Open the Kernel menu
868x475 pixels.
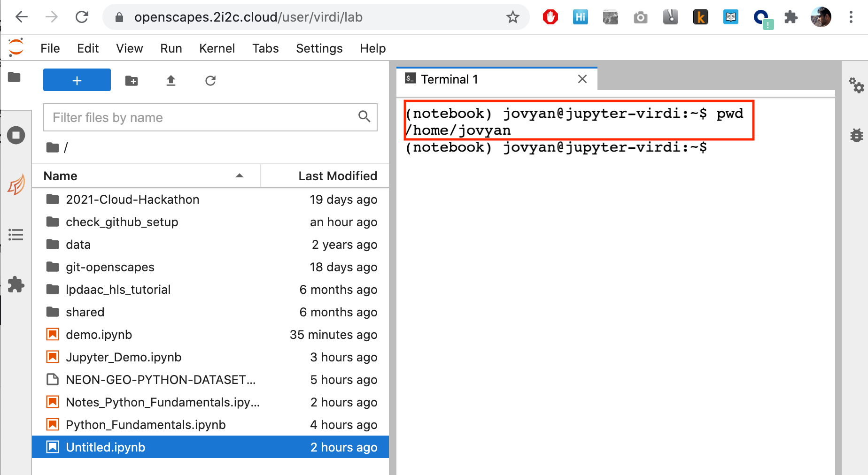click(x=217, y=48)
